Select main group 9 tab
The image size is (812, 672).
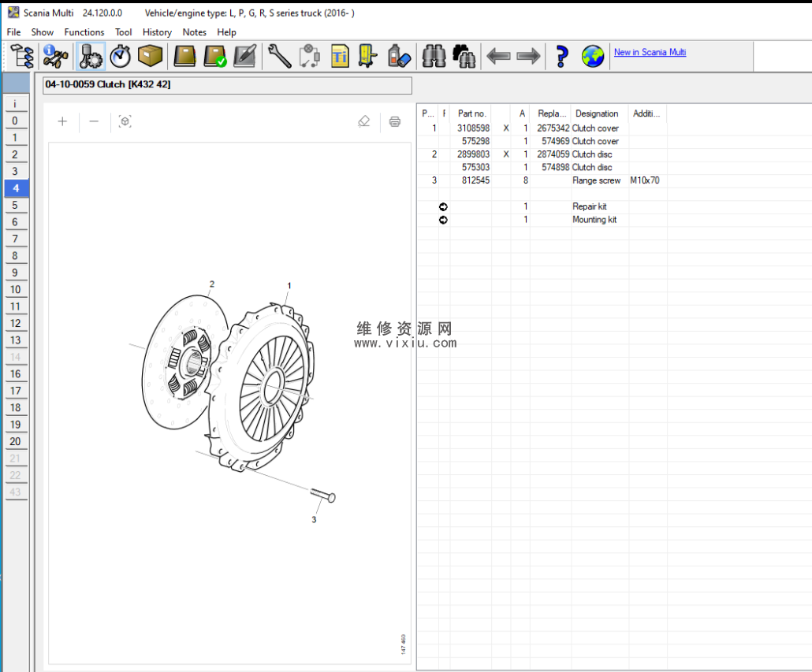16,273
